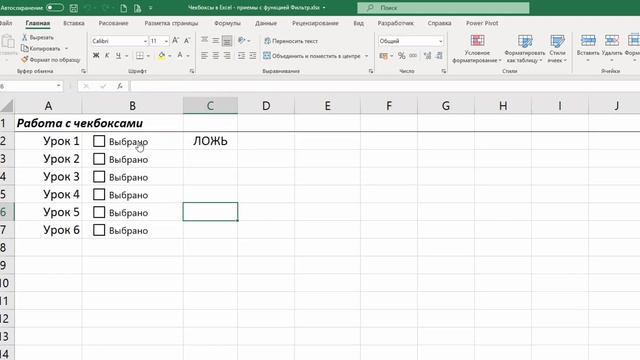
Task: Align text to bottom of cell
Action: [x=227, y=40]
